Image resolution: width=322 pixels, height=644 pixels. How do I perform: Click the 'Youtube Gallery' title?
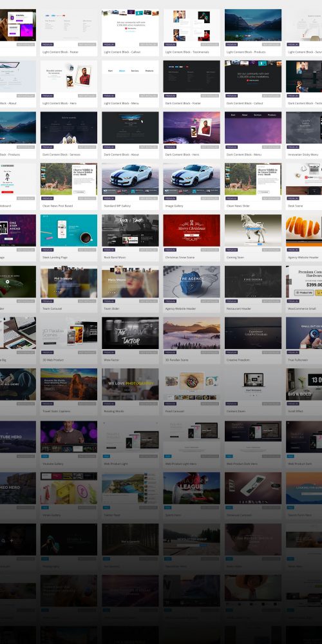click(x=53, y=464)
